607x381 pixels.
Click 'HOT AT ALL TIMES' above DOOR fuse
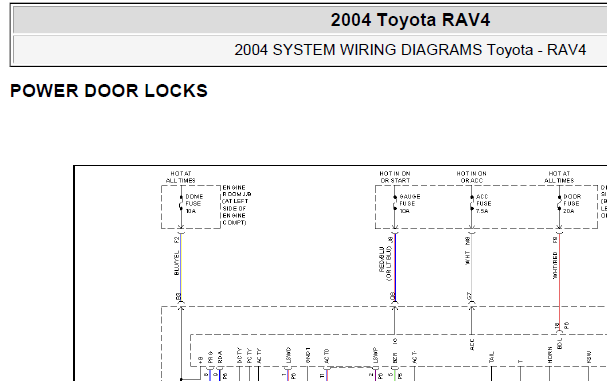point(559,177)
